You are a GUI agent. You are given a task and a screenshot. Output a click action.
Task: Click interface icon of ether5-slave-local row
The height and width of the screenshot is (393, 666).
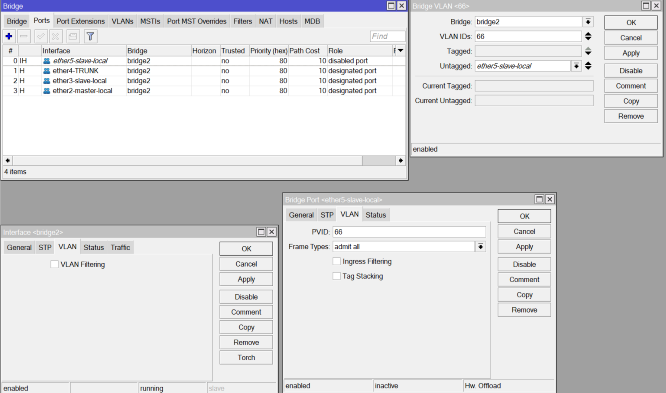[x=47, y=61]
